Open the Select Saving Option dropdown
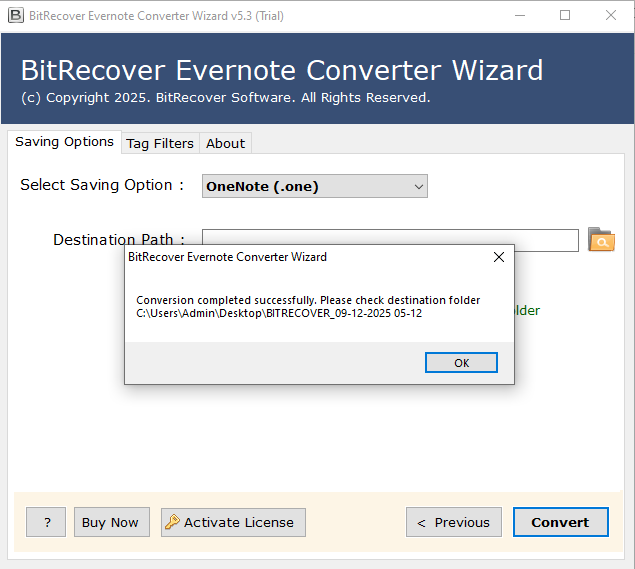 [315, 186]
